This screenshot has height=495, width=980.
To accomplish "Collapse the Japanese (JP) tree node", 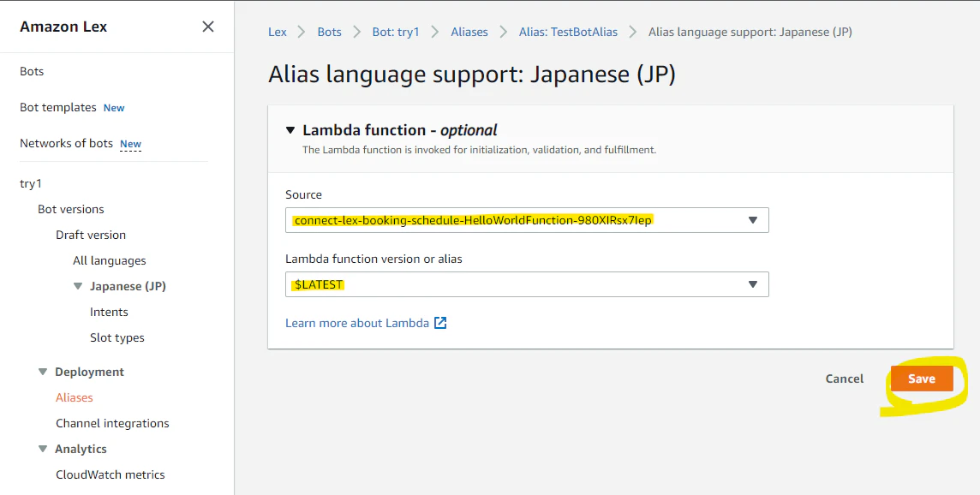I will (77, 286).
